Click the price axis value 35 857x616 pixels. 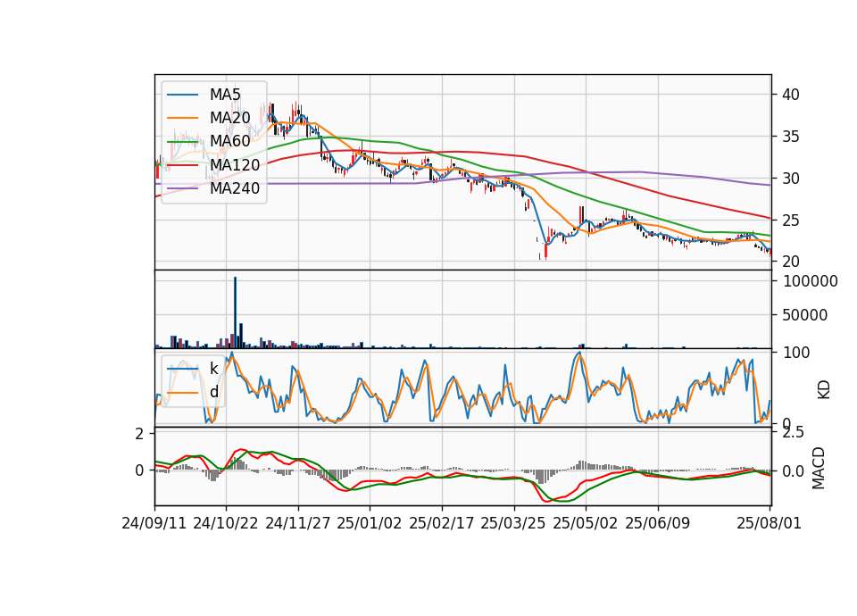[791, 136]
